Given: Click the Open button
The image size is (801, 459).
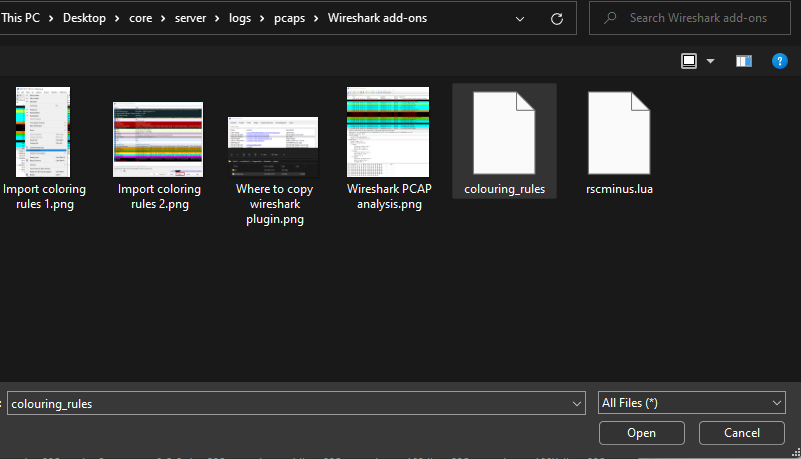Looking at the screenshot, I should pos(642,433).
